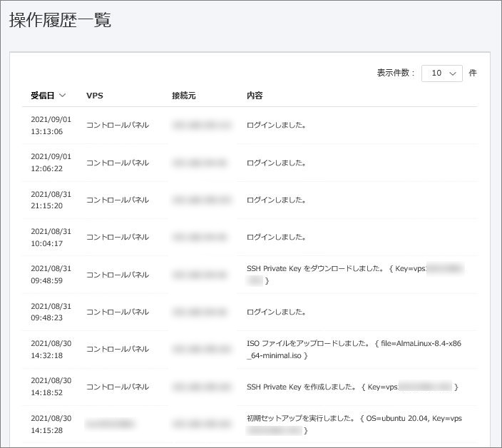Click コントロールパネル in the 10:04:17 row
This screenshot has height=448, width=502.
click(118, 238)
